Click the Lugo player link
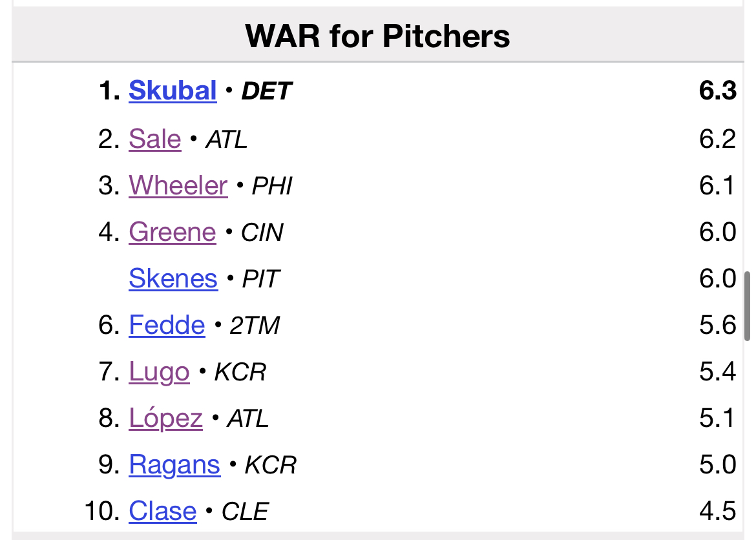 pyautogui.click(x=159, y=371)
